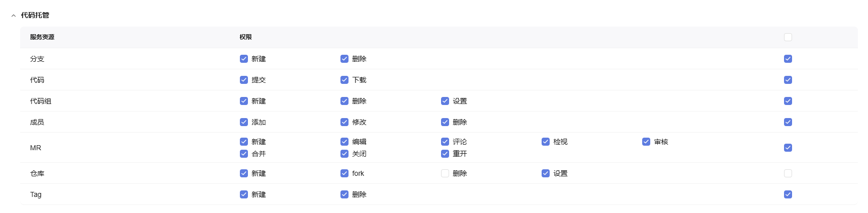Toggle 提交 permission for 代码

click(x=244, y=80)
